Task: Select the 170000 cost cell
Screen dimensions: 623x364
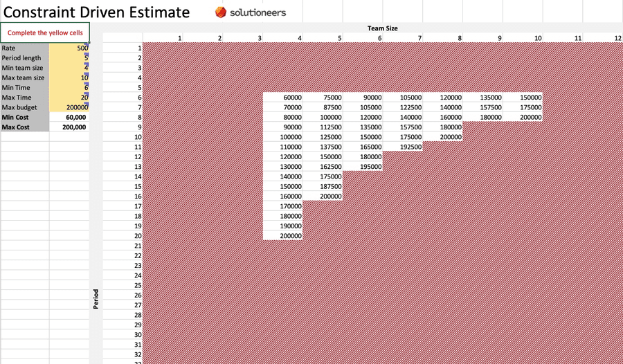Action: point(283,206)
